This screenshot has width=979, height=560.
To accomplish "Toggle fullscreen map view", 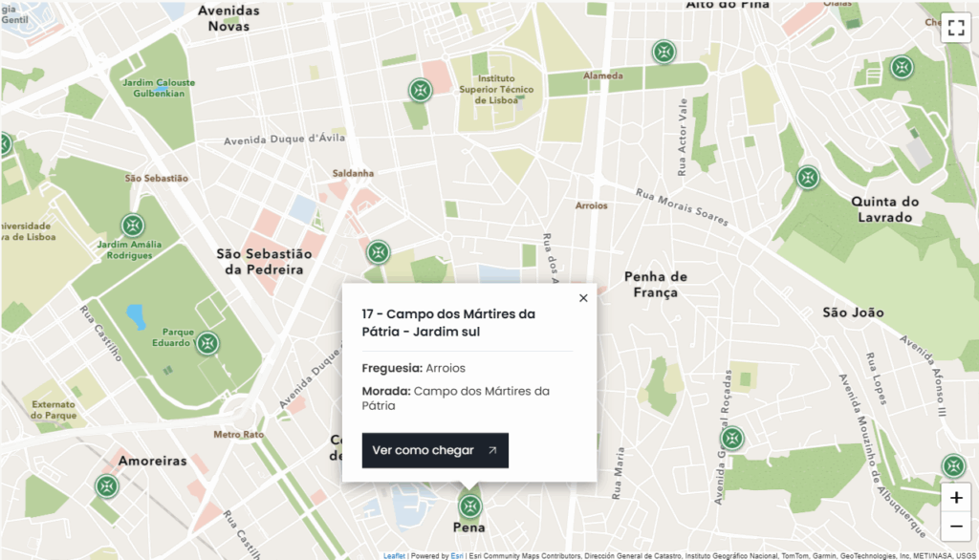I will pyautogui.click(x=955, y=27).
